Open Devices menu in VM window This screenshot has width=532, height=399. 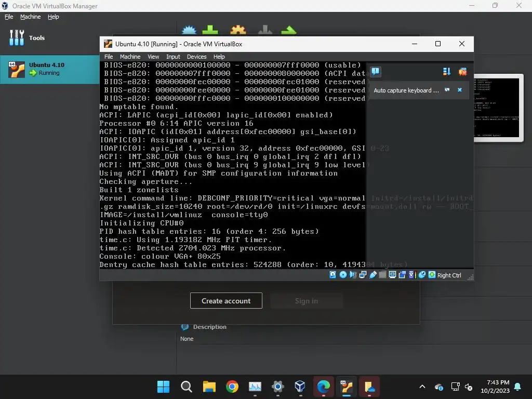(x=196, y=57)
